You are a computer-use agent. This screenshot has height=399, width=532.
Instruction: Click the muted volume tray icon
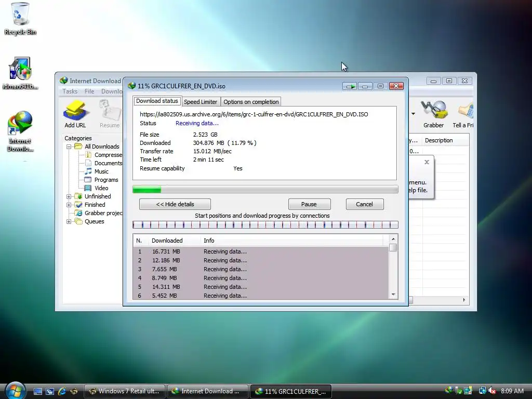[492, 391]
